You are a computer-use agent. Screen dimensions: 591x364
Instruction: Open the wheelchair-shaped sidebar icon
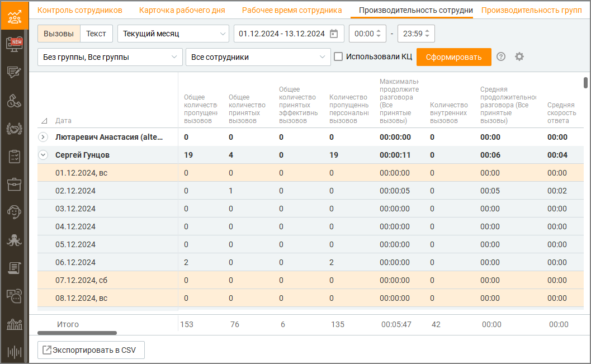(x=15, y=101)
